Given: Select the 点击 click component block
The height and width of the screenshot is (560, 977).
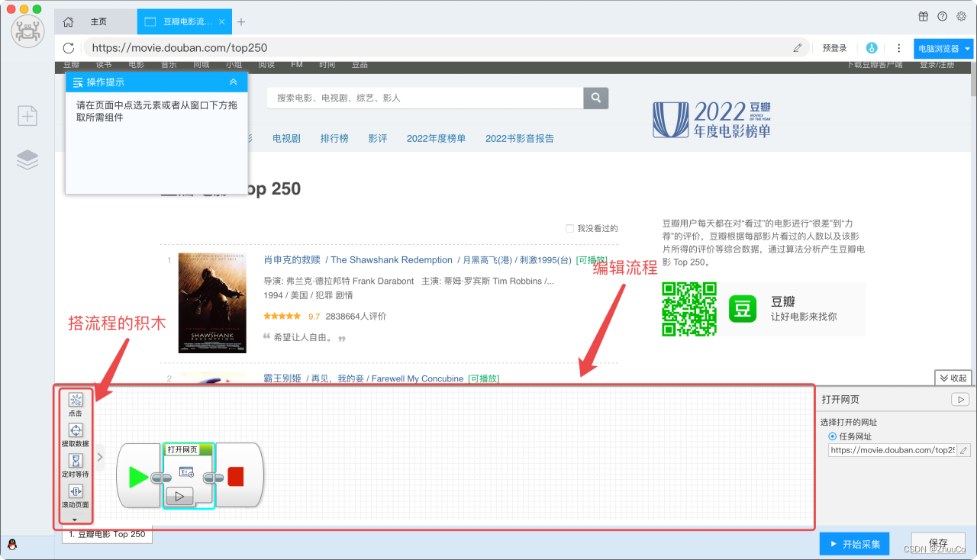Looking at the screenshot, I should (x=76, y=404).
